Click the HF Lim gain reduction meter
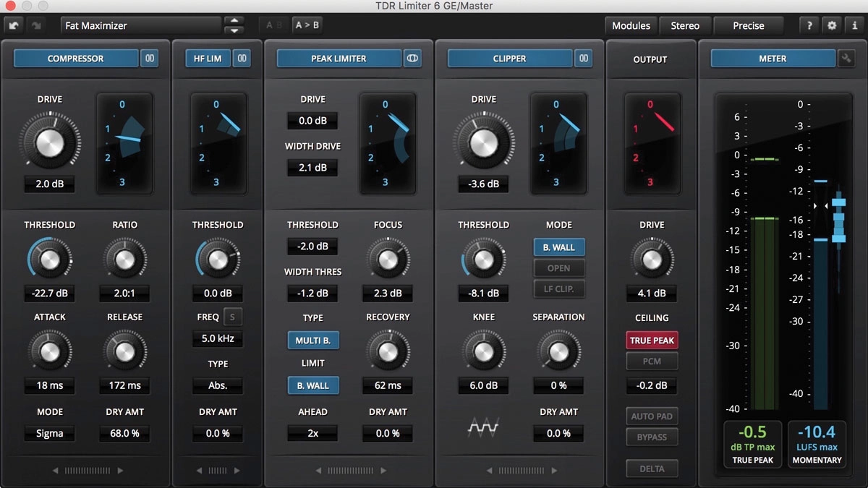 click(218, 143)
